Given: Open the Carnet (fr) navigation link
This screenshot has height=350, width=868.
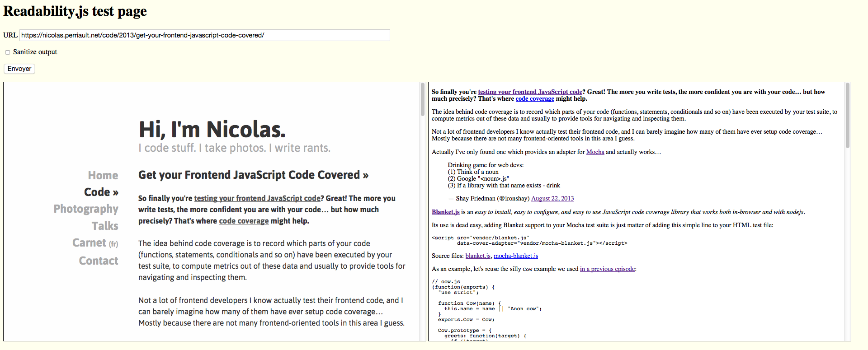Looking at the screenshot, I should pos(95,243).
